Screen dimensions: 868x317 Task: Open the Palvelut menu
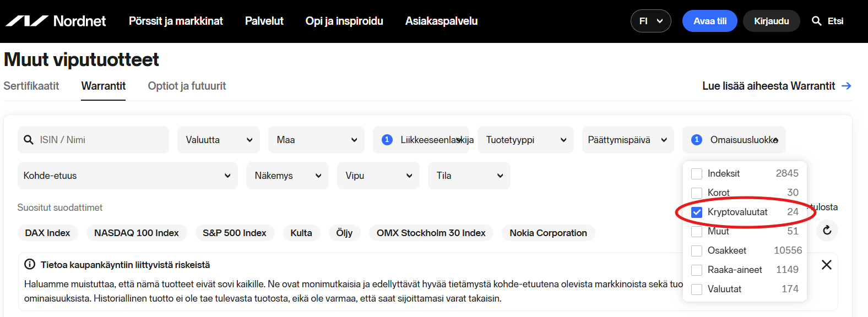(264, 21)
